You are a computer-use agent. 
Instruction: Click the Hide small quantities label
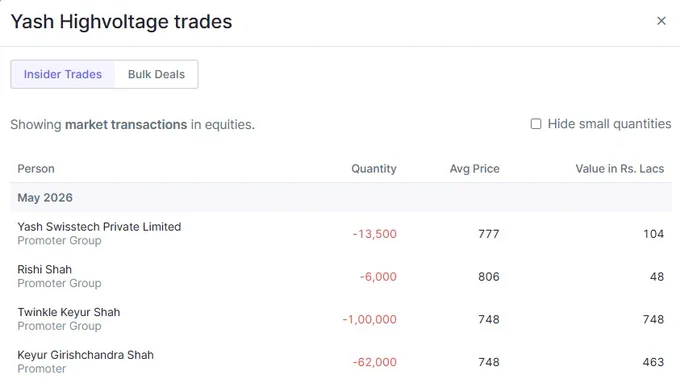[x=609, y=124]
